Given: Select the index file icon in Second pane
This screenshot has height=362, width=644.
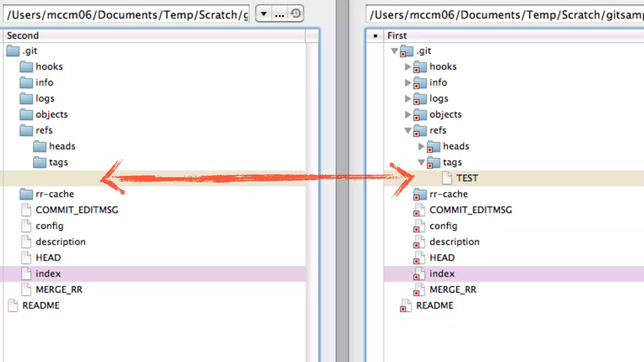Looking at the screenshot, I should [26, 274].
